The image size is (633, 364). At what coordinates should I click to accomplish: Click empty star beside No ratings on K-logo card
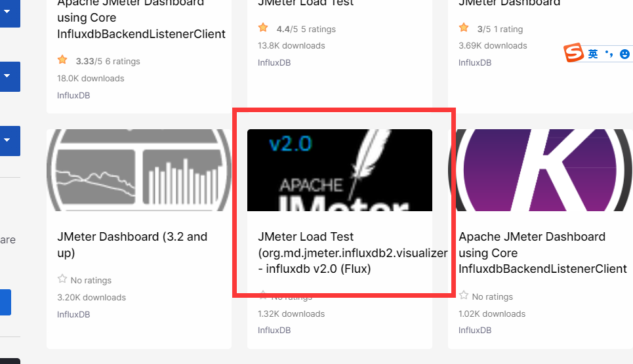464,295
